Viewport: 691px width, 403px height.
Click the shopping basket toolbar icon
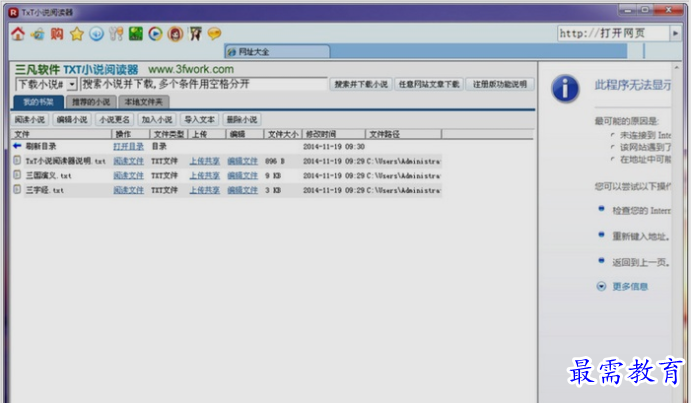click(37, 34)
